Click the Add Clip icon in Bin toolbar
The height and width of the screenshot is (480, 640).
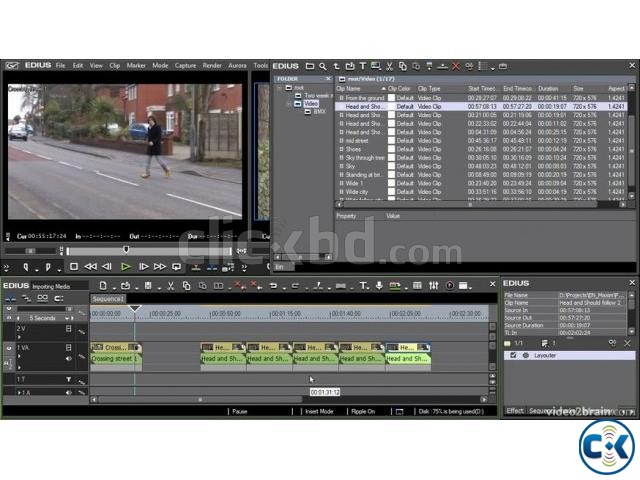(x=350, y=66)
